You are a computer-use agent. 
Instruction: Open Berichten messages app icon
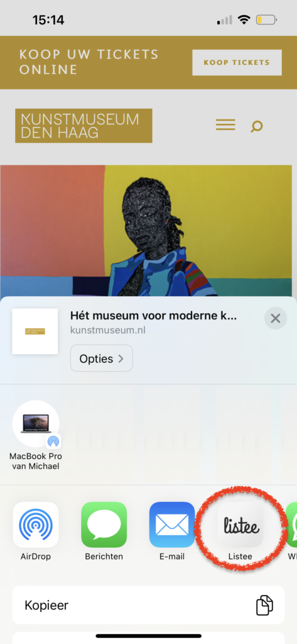tap(104, 525)
